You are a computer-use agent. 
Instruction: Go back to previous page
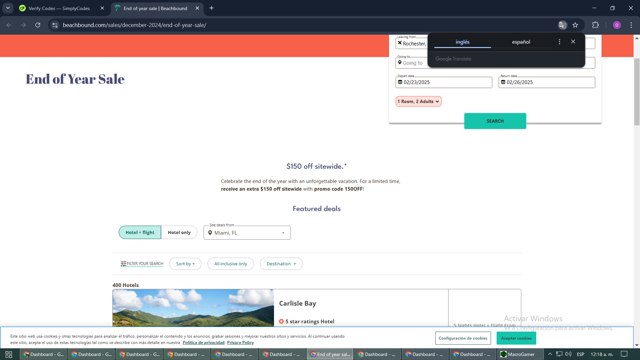pyautogui.click(x=9, y=25)
